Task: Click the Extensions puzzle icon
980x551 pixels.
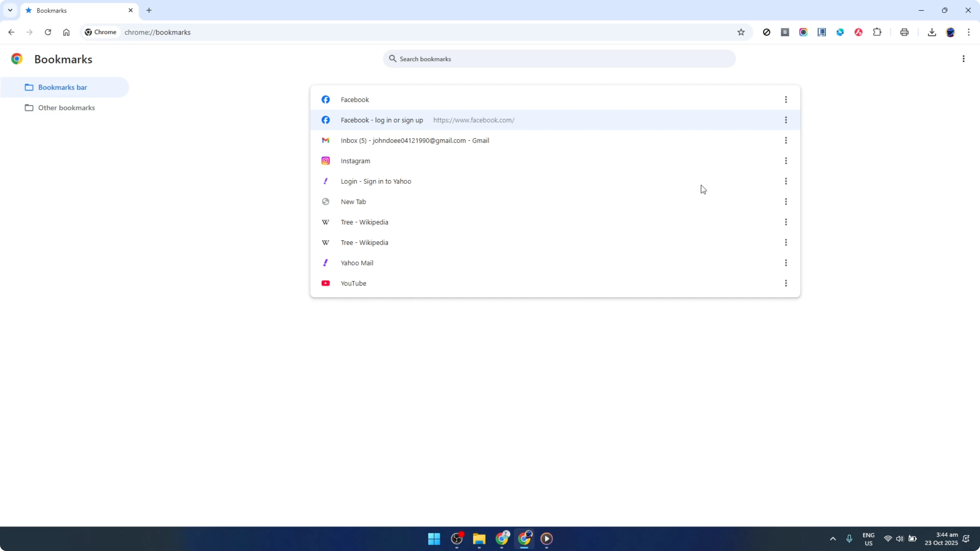Action: 877,32
